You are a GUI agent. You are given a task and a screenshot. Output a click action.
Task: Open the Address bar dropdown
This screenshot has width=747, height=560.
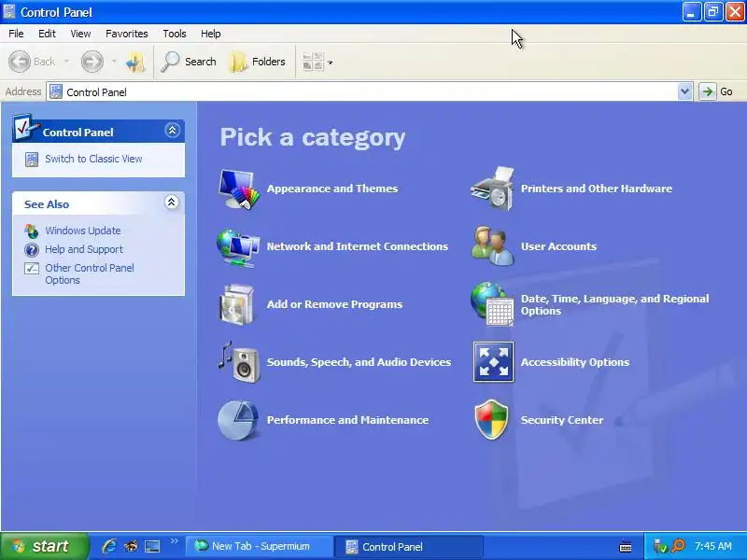point(684,91)
